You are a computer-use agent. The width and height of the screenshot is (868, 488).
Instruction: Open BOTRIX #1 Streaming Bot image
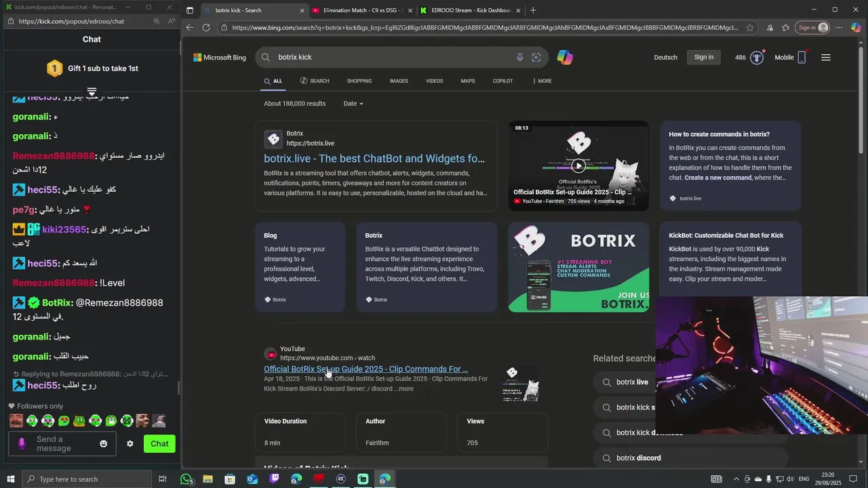click(x=578, y=267)
